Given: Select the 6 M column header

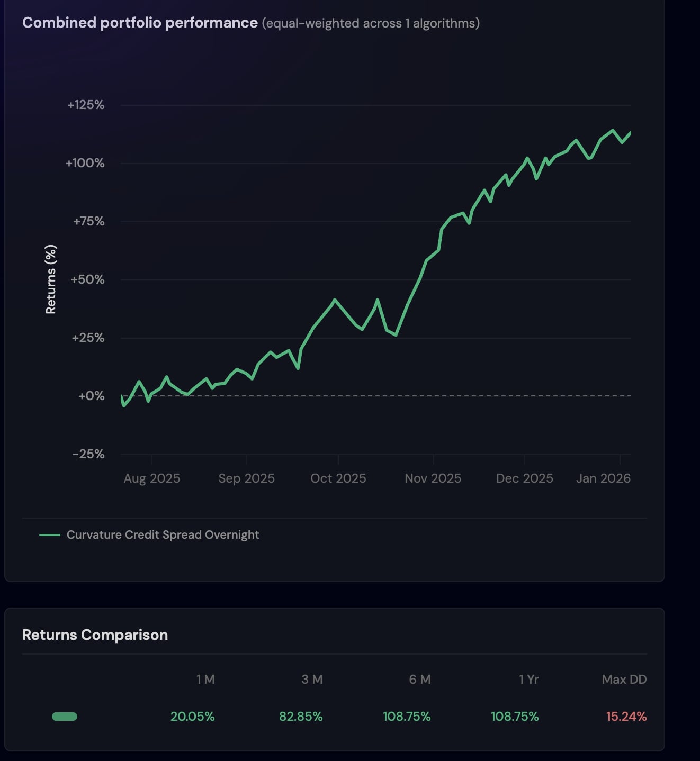Looking at the screenshot, I should (419, 680).
